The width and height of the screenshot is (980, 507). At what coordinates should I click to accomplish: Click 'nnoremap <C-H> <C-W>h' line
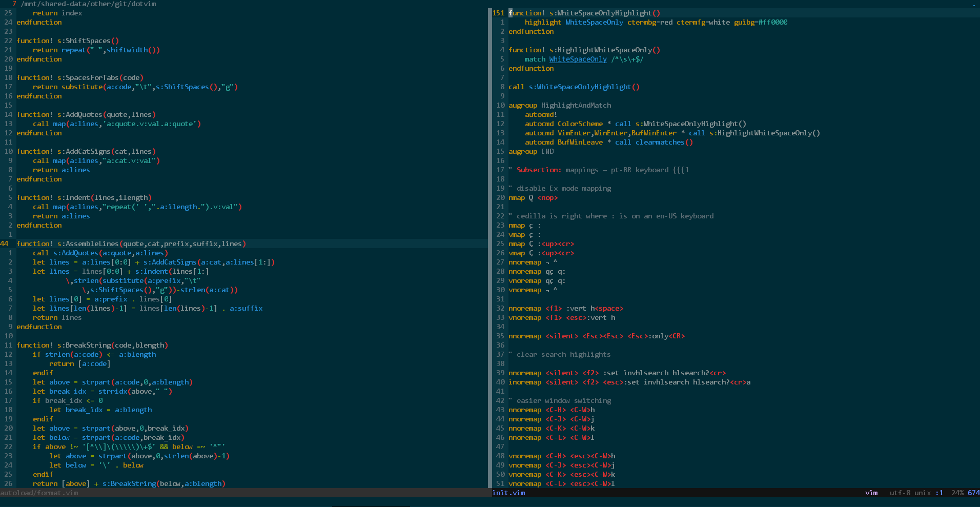(552, 410)
